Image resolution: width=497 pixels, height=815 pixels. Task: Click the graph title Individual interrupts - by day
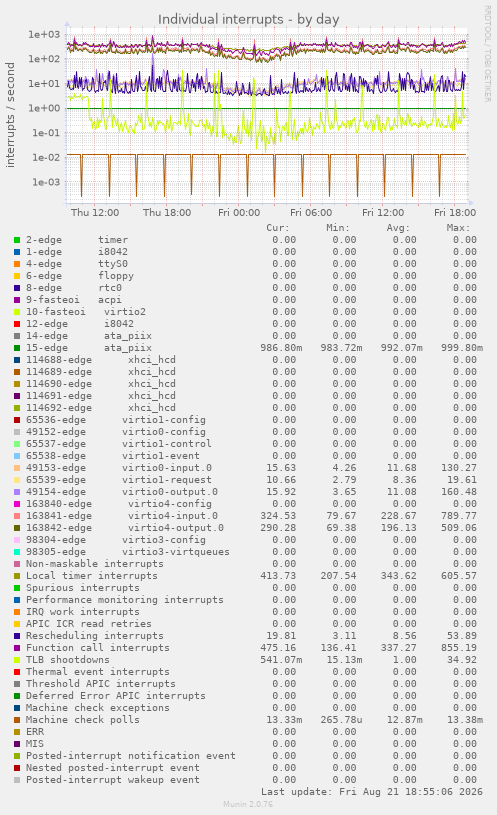click(x=248, y=20)
